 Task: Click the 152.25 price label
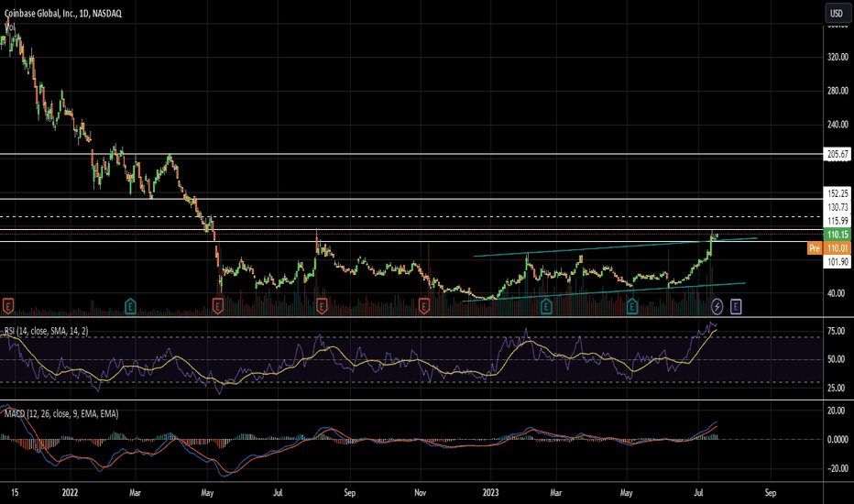(x=838, y=193)
